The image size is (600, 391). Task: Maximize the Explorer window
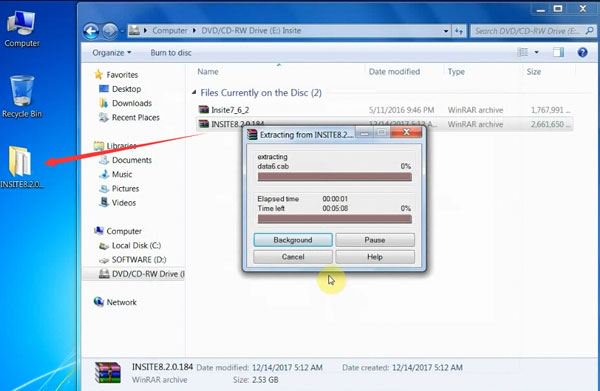pyautogui.click(x=558, y=8)
